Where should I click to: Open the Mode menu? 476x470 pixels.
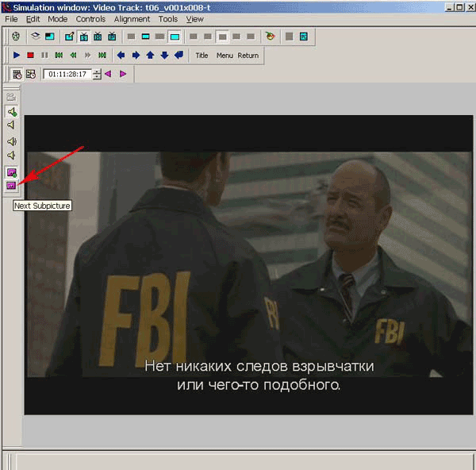(x=58, y=19)
